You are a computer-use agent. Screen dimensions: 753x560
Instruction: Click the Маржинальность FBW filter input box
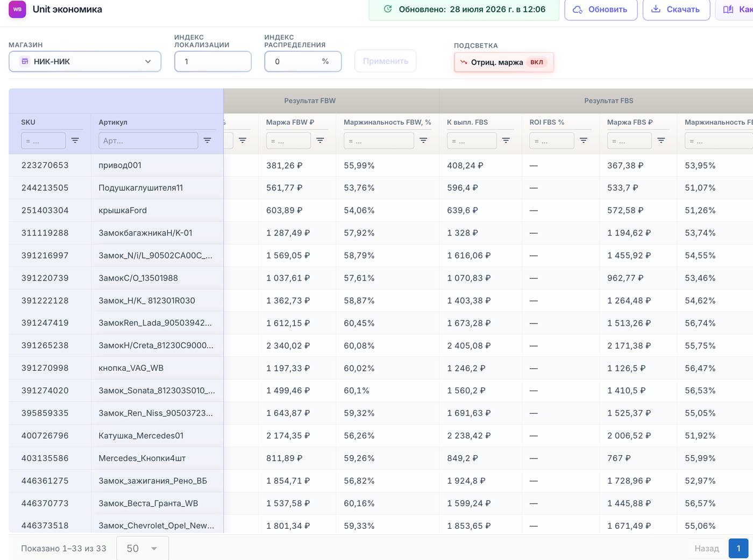pyautogui.click(x=379, y=140)
